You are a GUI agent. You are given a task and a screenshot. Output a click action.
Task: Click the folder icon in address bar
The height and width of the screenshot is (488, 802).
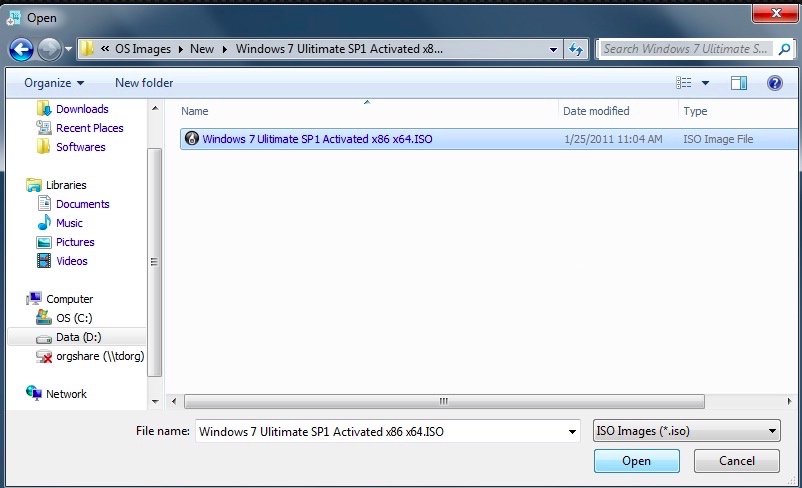[x=87, y=49]
